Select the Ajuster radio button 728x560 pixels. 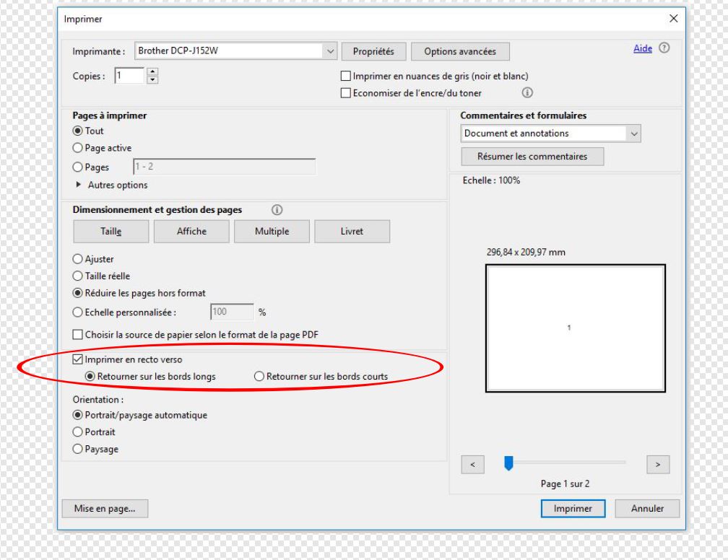tap(77, 259)
